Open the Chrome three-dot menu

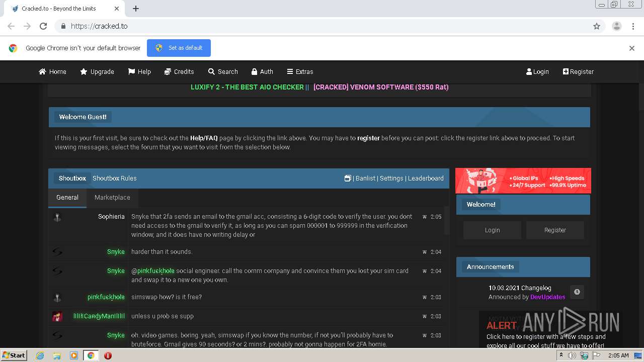633,26
